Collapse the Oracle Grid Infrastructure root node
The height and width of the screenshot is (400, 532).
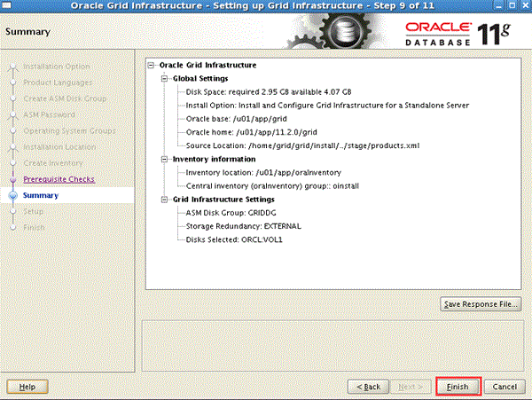(151, 65)
